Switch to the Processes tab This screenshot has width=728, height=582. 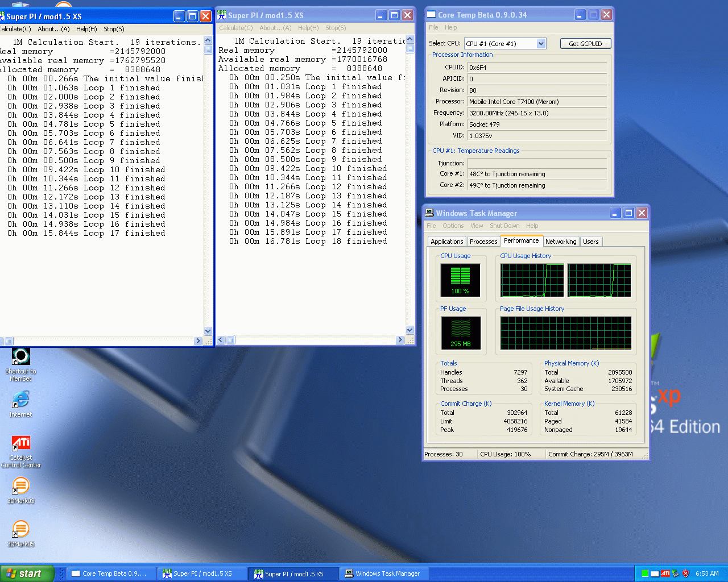coord(483,241)
